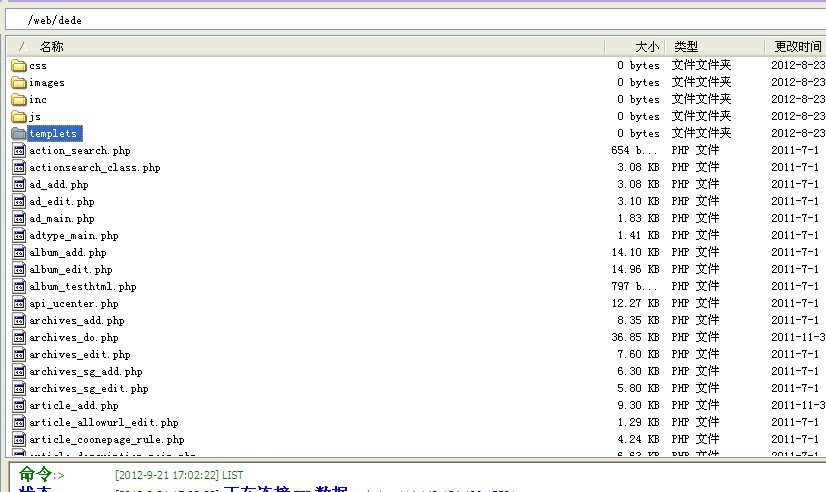Click the action_search.php file icon

pos(18,151)
